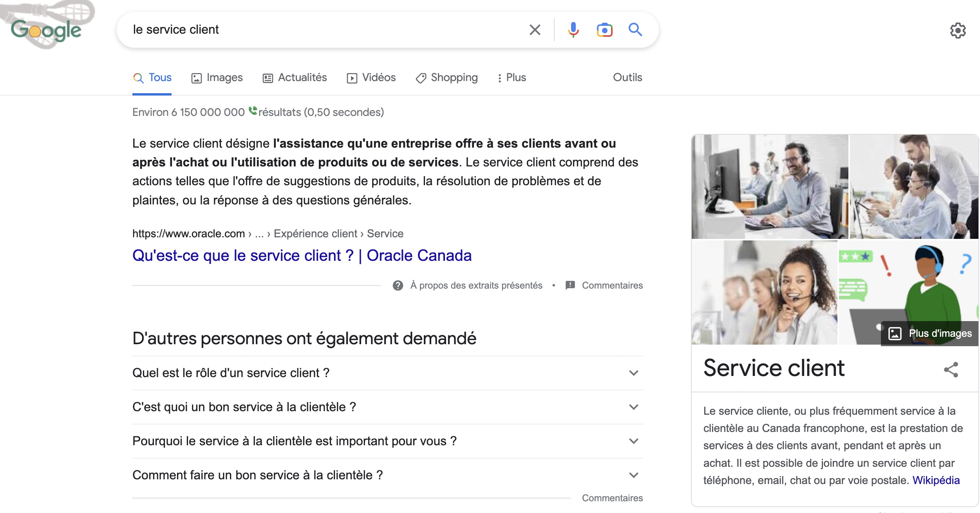Click Commentaires beside the featured snippet

[x=612, y=285]
